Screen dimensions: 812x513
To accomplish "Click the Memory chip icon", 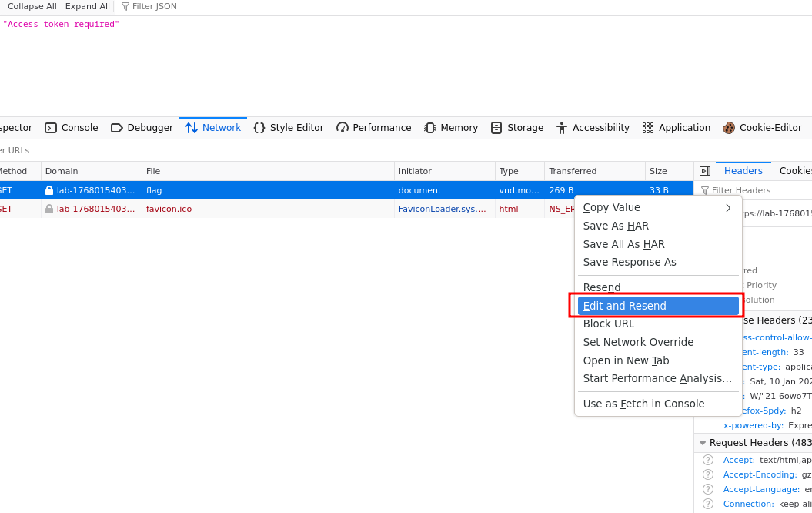I will pyautogui.click(x=429, y=128).
